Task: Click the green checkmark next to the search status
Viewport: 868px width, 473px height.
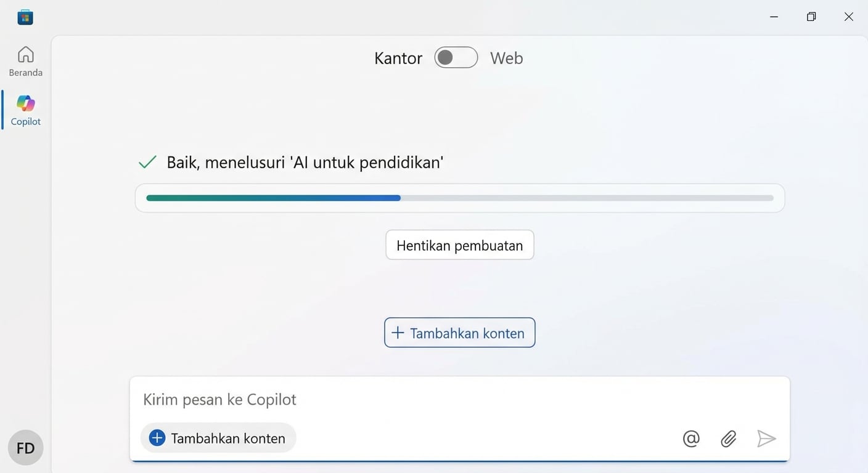Action: pos(147,162)
